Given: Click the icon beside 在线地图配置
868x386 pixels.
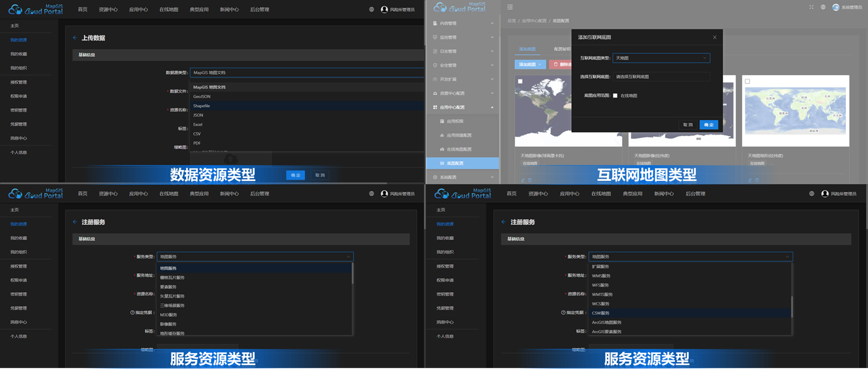Looking at the screenshot, I should pos(442,149).
